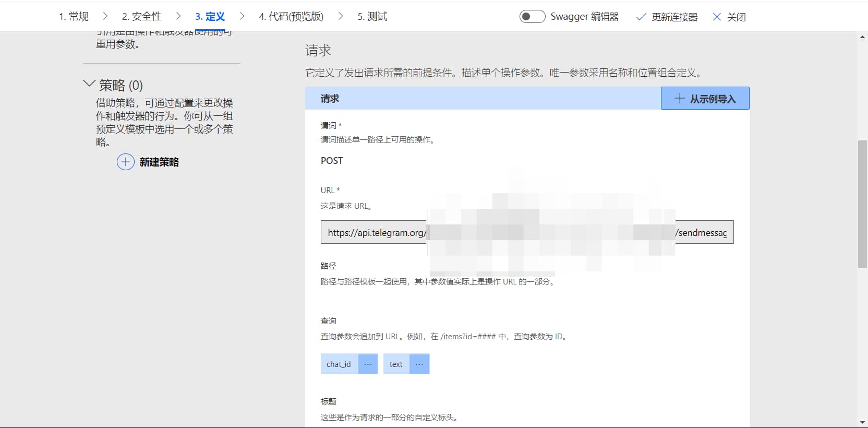The height and width of the screenshot is (428, 868).
Task: Click the chevron after 4. 代码(预览版)
Action: [341, 17]
